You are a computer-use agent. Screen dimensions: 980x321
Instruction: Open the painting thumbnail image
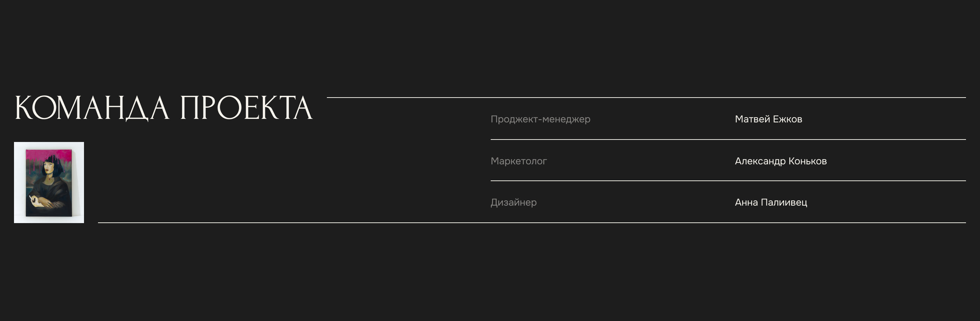click(49, 182)
